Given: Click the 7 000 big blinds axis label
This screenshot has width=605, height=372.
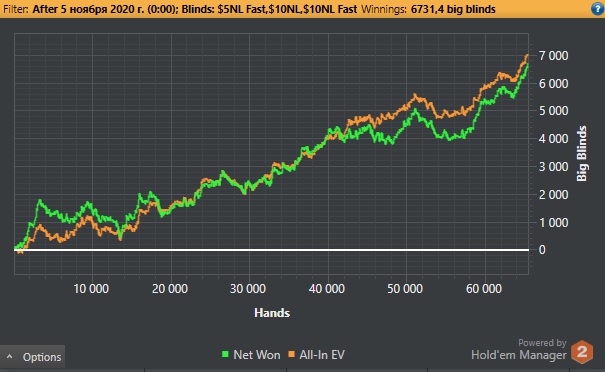Looking at the screenshot, I should [x=553, y=56].
